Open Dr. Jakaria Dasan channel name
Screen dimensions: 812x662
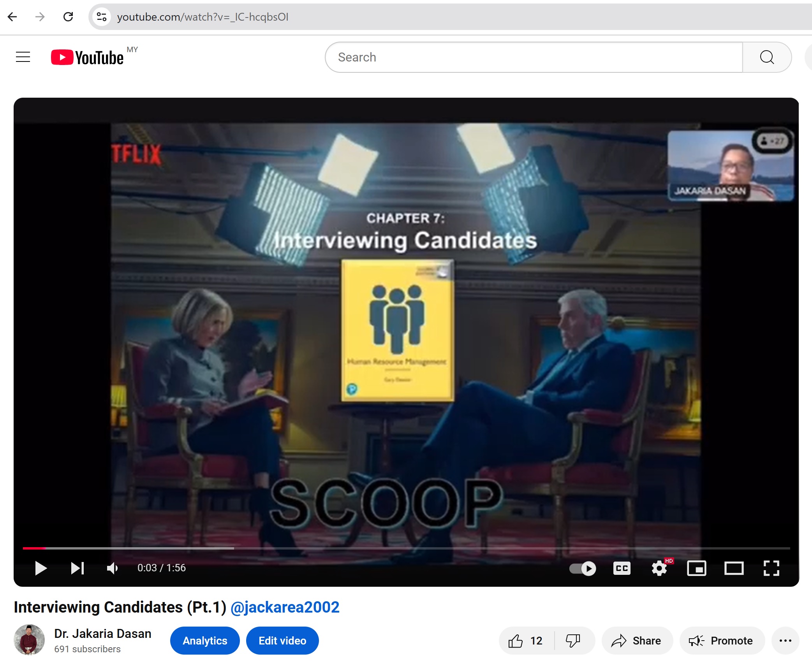102,634
